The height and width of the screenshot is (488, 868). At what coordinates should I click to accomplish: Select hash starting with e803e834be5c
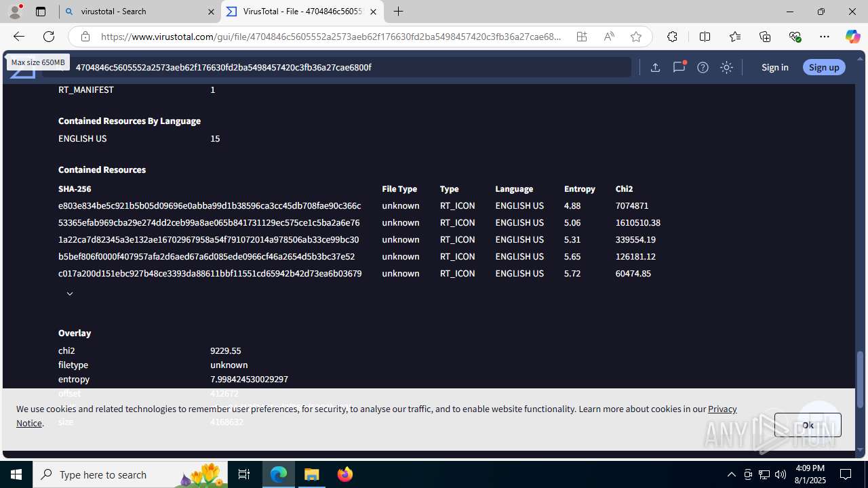[210, 205]
